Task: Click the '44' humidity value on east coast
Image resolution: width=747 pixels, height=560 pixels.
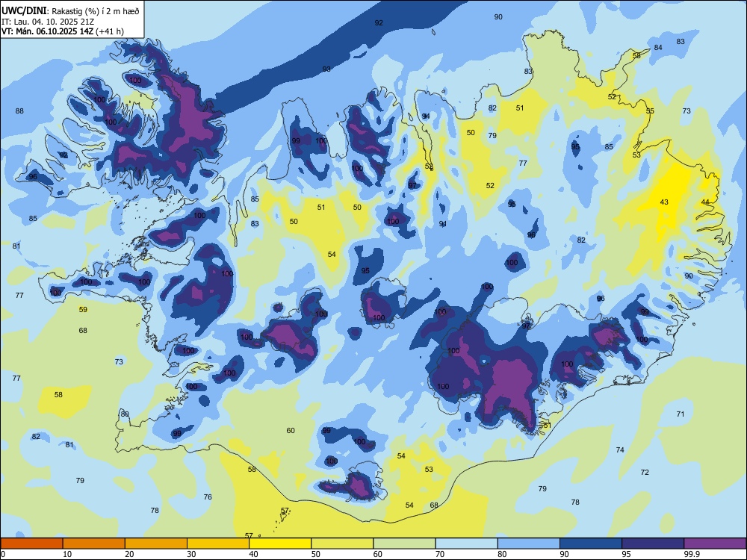Action: 705,202
